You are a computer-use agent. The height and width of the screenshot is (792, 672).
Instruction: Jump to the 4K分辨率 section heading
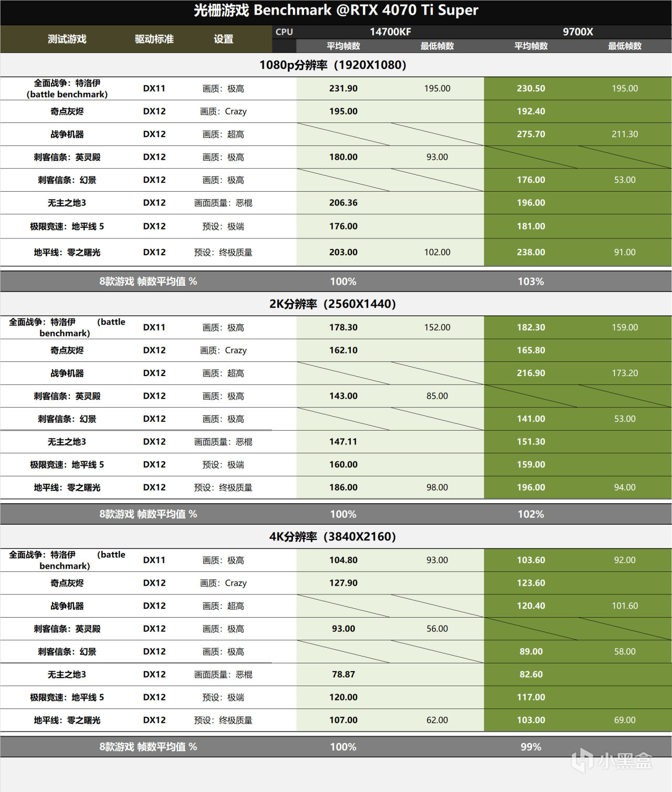click(333, 537)
